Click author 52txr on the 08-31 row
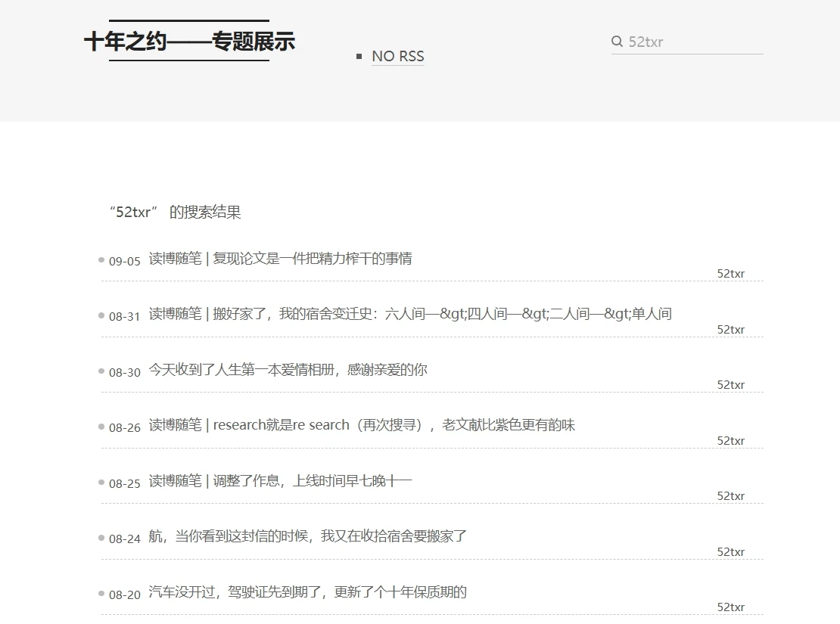Image resolution: width=840 pixels, height=624 pixels. (731, 330)
